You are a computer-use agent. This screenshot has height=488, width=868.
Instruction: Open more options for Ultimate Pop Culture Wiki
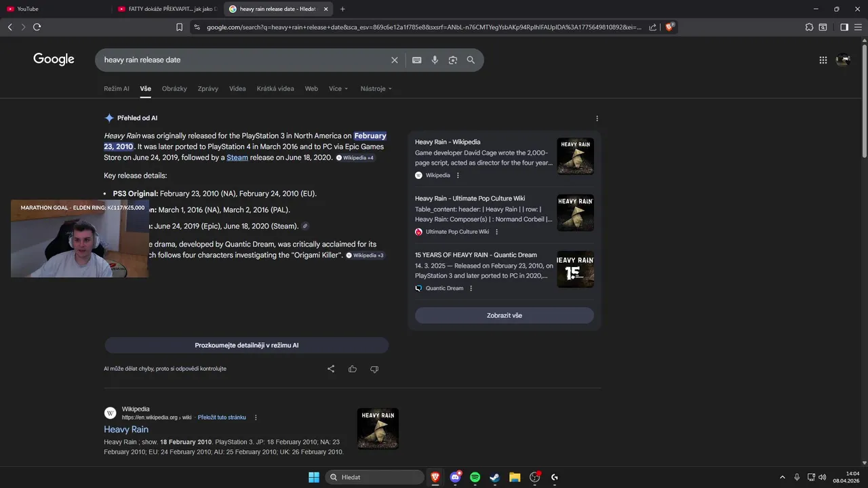coord(496,232)
